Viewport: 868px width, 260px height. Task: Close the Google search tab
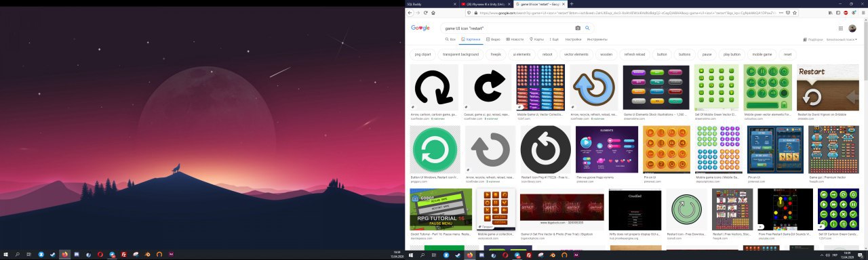(x=564, y=3)
